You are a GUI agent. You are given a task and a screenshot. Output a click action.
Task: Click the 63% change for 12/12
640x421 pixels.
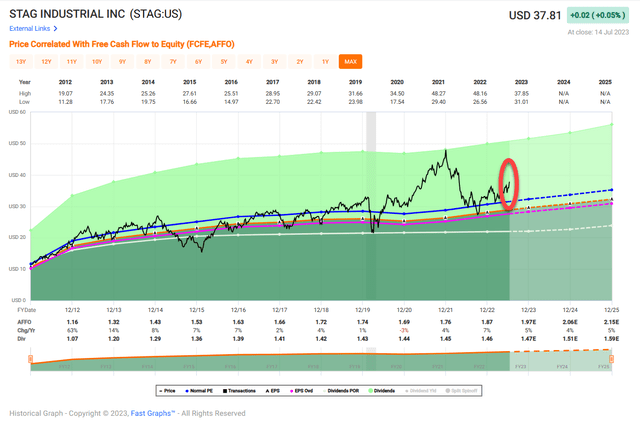[x=72, y=330]
